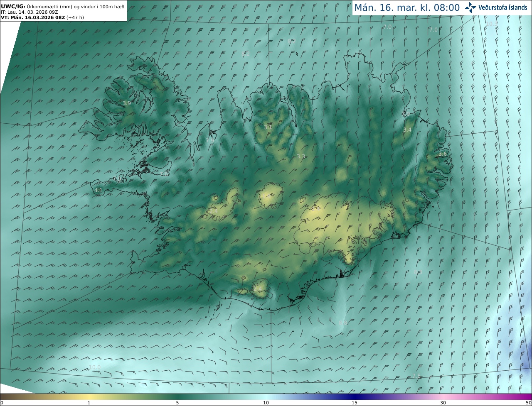Click the '50' tick label on the scale
532x406 pixels.
(x=528, y=403)
